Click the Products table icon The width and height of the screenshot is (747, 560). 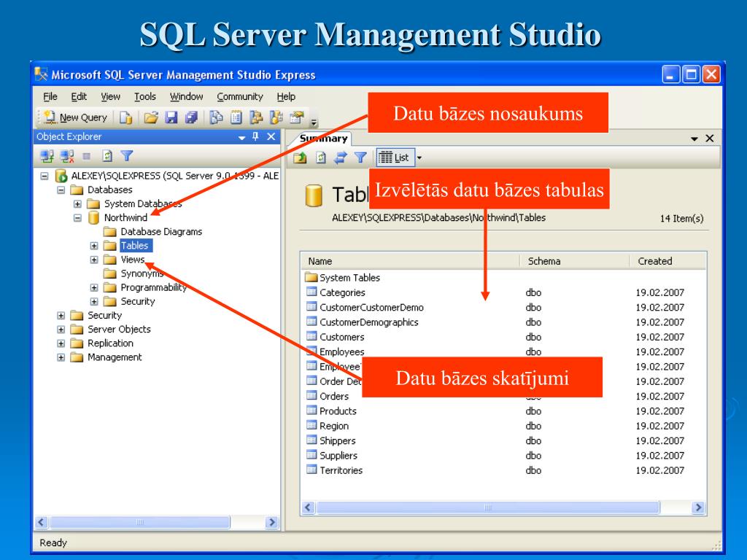[x=311, y=411]
